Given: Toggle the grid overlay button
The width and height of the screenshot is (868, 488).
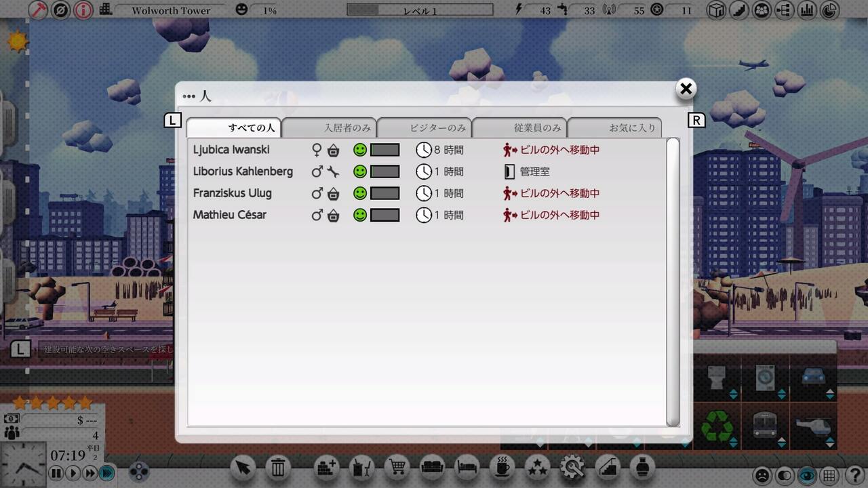Looking at the screenshot, I should (x=829, y=475).
